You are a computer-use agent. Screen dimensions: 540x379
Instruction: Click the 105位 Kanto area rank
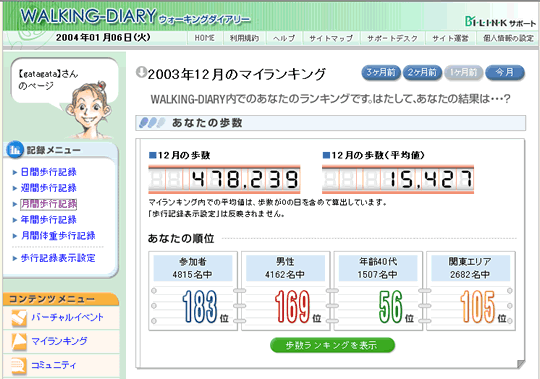pos(483,307)
